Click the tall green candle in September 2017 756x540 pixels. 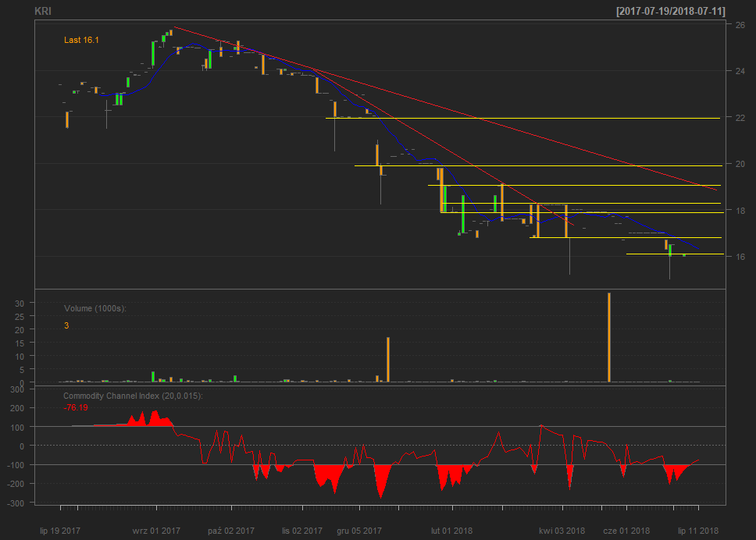pos(153,54)
